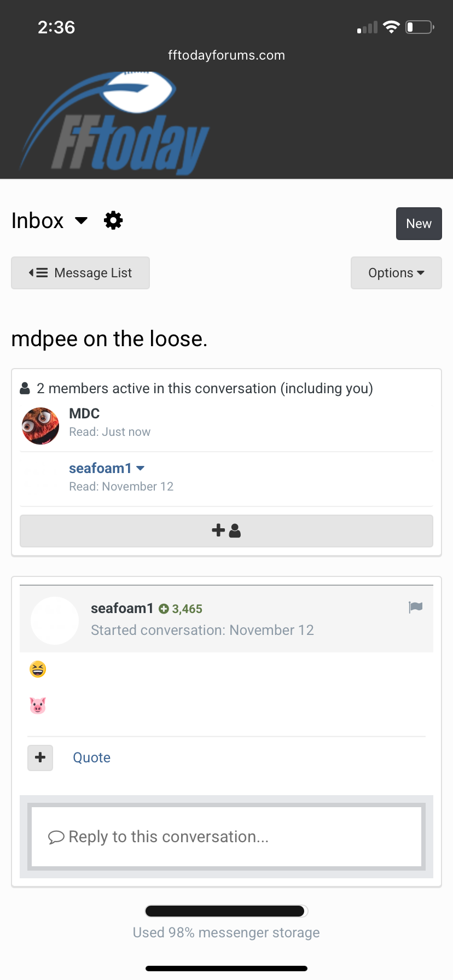Go back to Message List

tap(80, 273)
